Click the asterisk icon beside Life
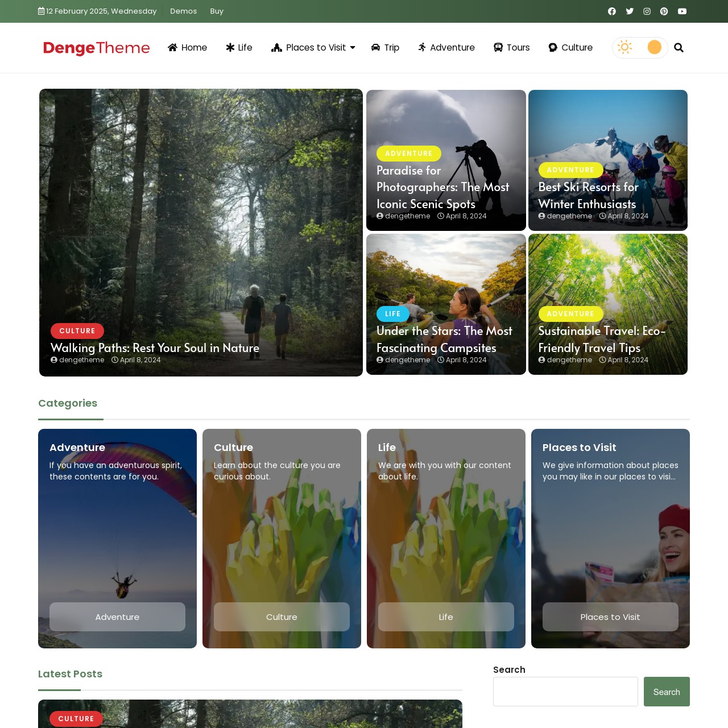 [x=230, y=48]
